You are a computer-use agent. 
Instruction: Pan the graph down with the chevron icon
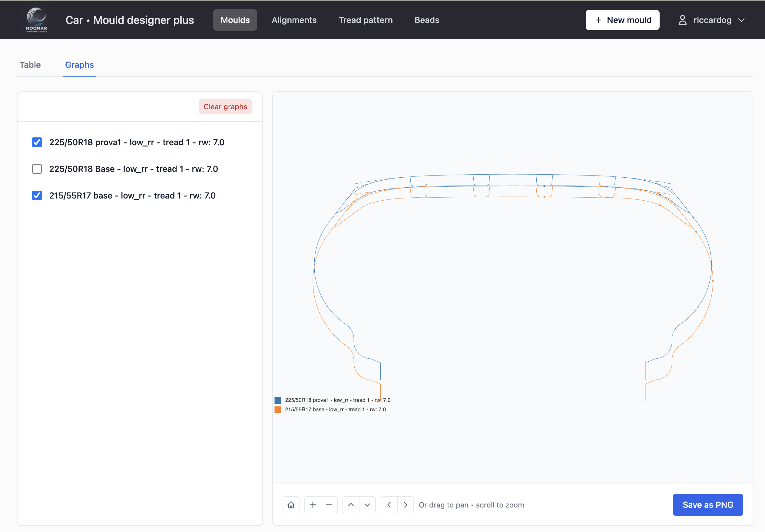(x=367, y=504)
